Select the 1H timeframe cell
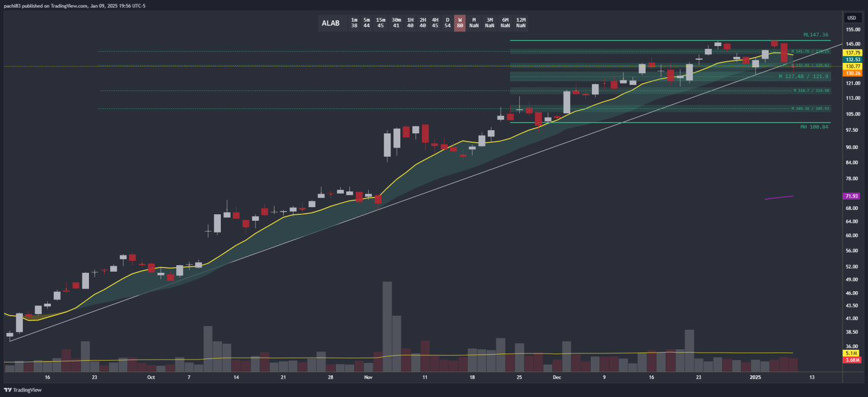Image resolution: width=868 pixels, height=397 pixels. [410, 23]
